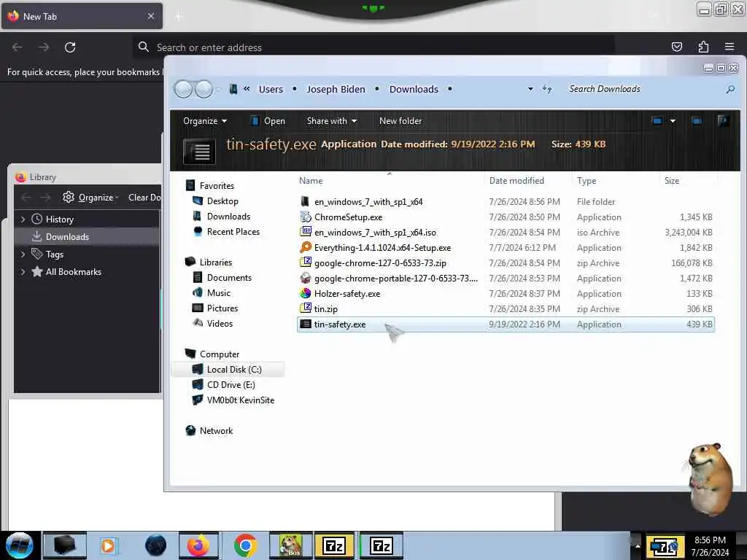Click the Users breadcrumb segment
Image resolution: width=747 pixels, height=560 pixels.
point(271,89)
